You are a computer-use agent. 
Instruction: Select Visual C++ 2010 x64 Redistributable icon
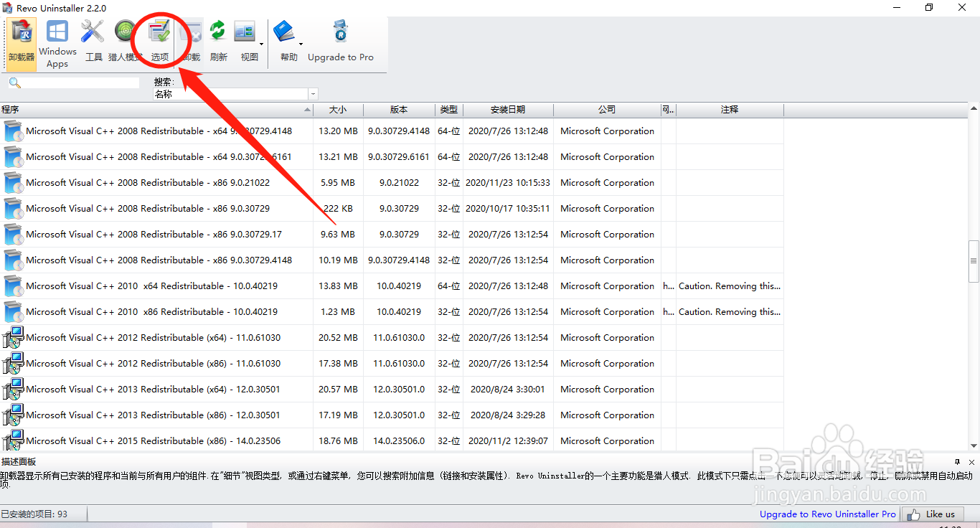point(14,286)
